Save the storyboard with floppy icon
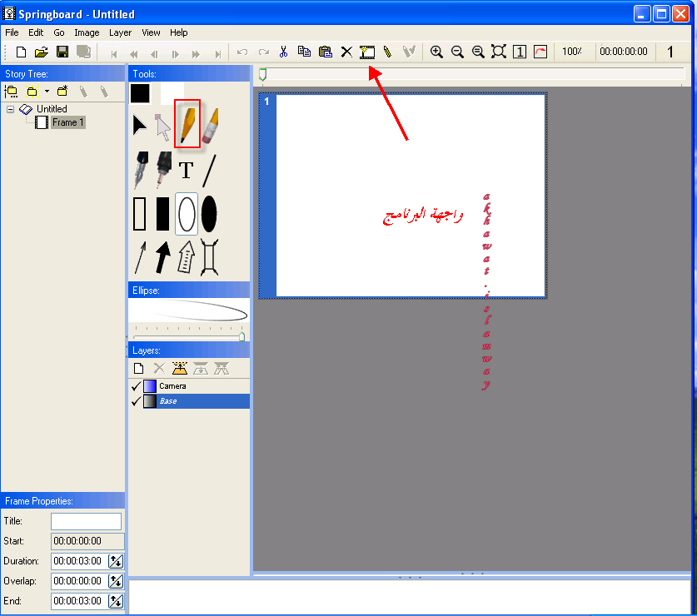 (62, 52)
